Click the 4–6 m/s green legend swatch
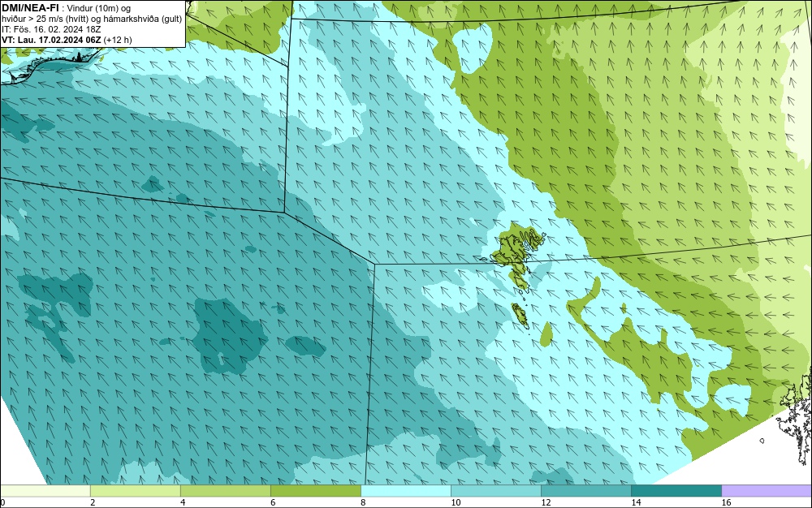 [x=225, y=491]
